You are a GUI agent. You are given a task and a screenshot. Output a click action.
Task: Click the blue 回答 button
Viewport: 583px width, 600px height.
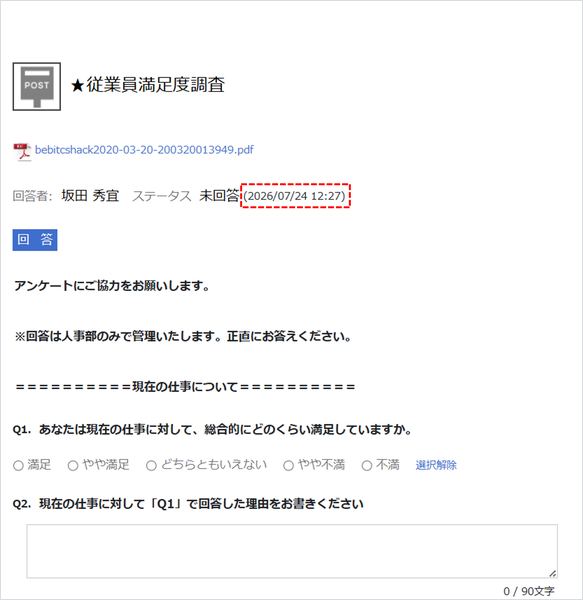pos(35,240)
